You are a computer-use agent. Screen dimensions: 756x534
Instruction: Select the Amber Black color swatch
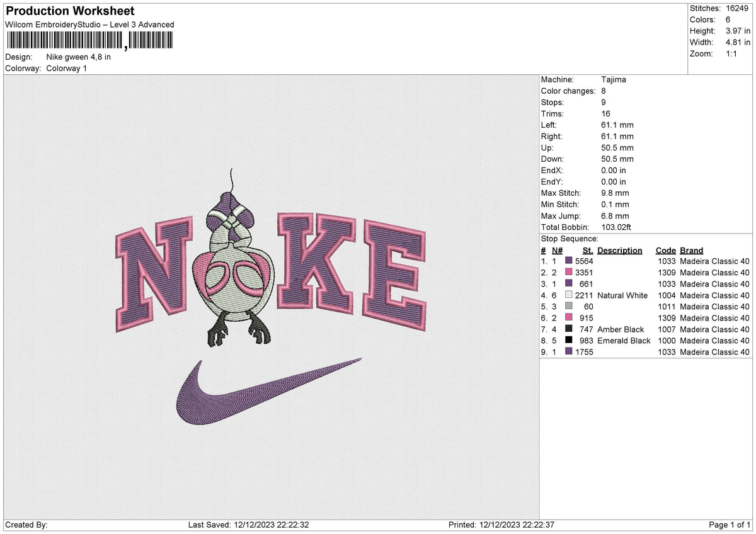[569, 329]
